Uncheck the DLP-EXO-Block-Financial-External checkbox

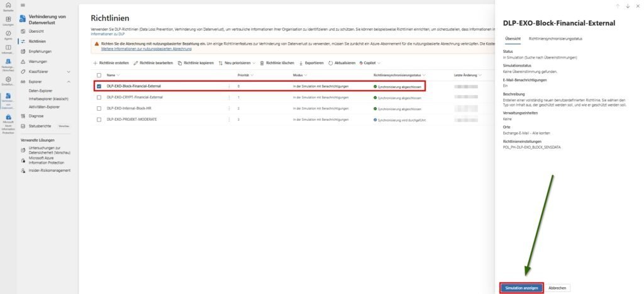coord(99,86)
